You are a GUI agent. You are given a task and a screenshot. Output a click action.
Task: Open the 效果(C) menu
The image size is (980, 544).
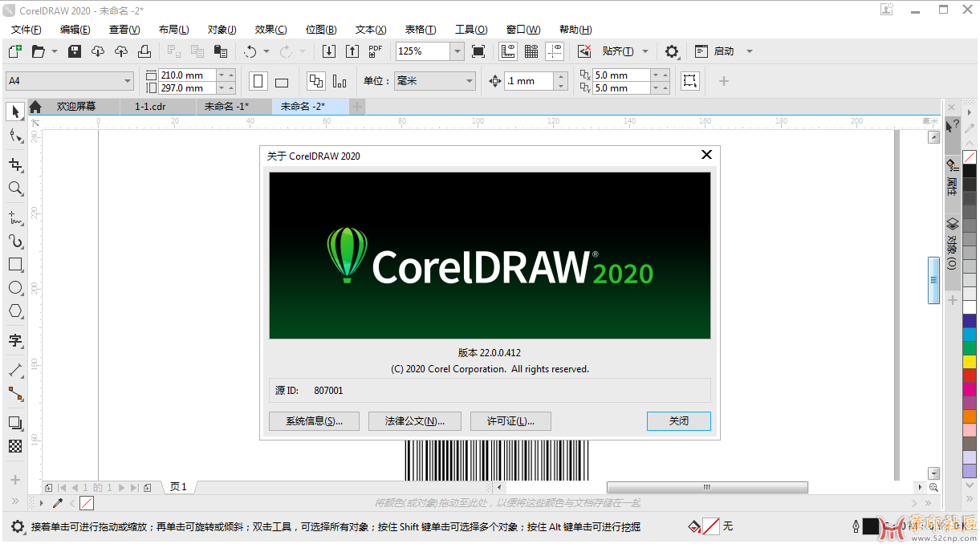pyautogui.click(x=270, y=30)
